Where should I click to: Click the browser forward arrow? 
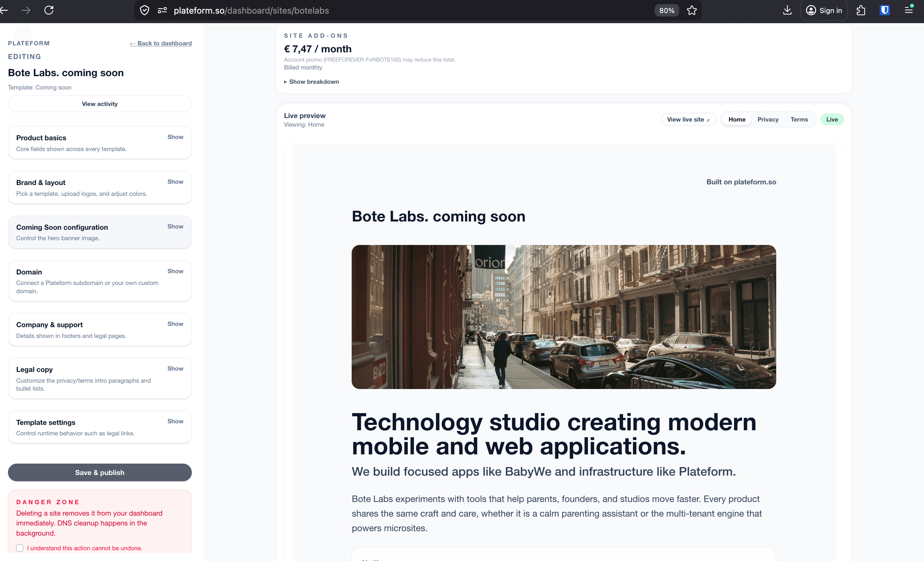tap(26, 10)
